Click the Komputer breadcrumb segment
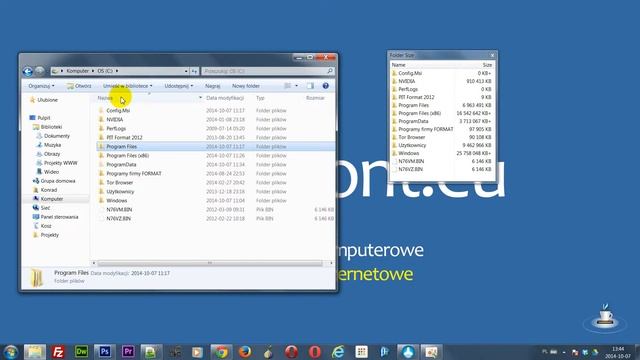The height and width of the screenshot is (360, 640). [x=78, y=71]
